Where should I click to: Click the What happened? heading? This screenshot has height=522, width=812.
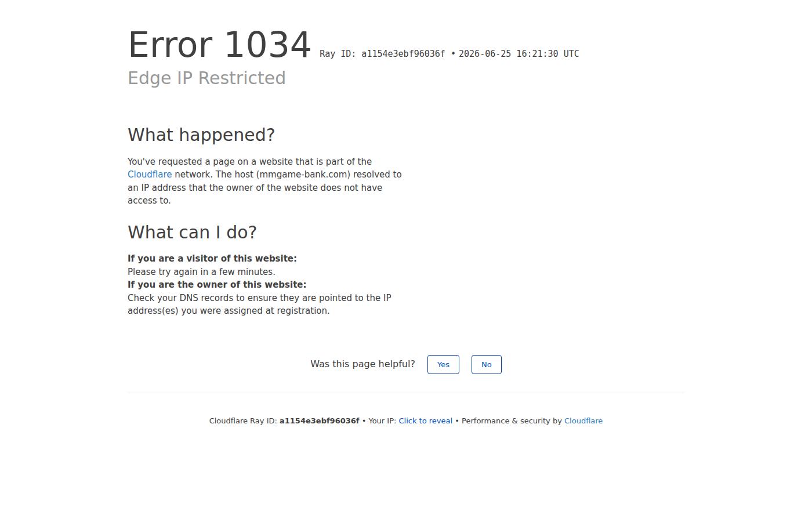pyautogui.click(x=201, y=135)
